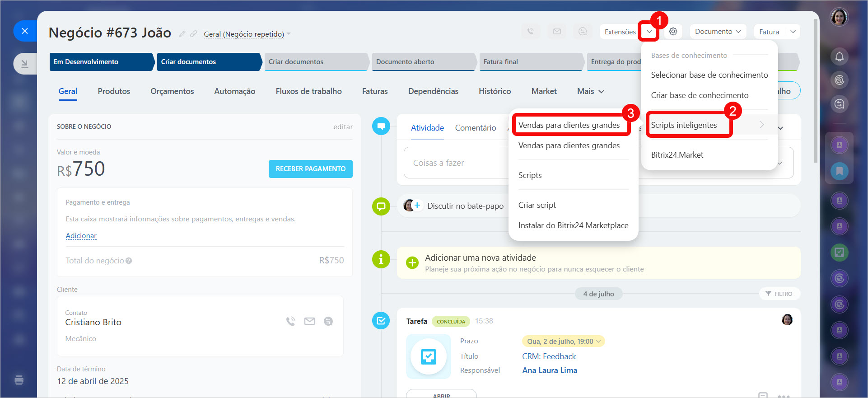Click the print icon at bottom left
Screen dimensions: 868x398
pyautogui.click(x=19, y=379)
